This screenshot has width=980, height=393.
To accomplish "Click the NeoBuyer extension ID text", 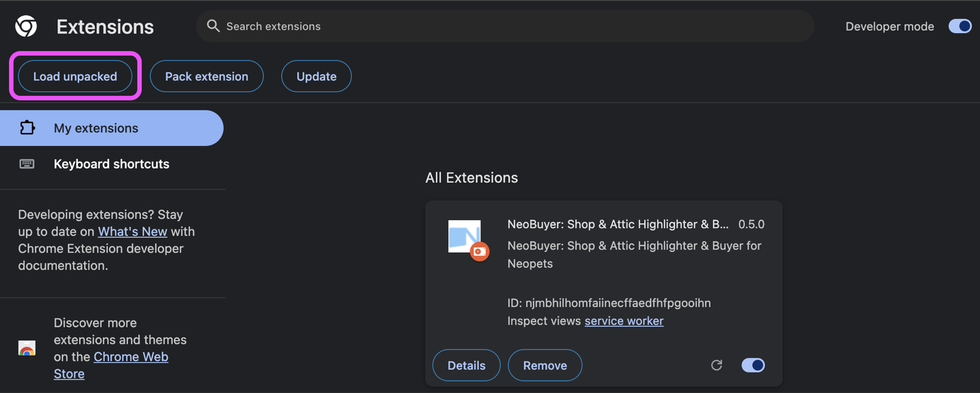I will [609, 303].
